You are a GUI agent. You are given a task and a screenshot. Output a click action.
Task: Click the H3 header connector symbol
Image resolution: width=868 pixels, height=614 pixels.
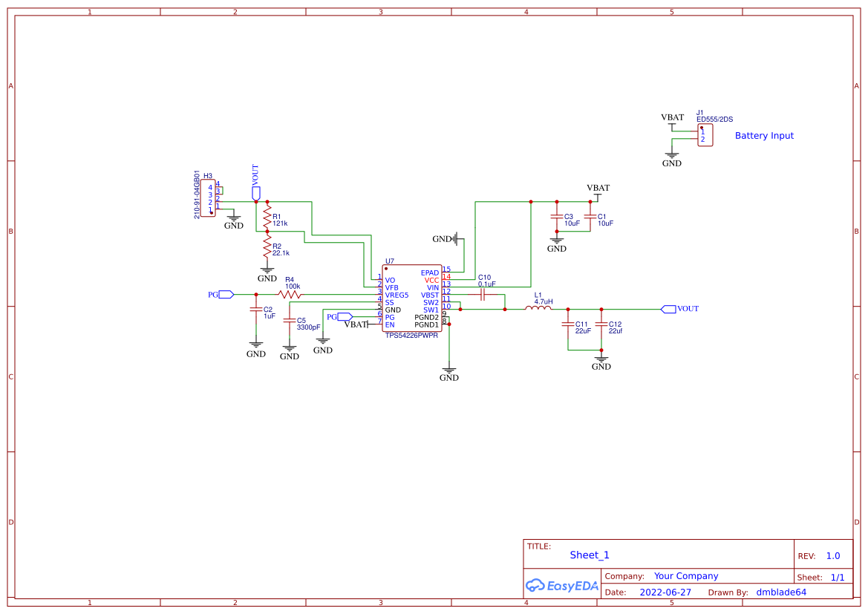tap(208, 197)
